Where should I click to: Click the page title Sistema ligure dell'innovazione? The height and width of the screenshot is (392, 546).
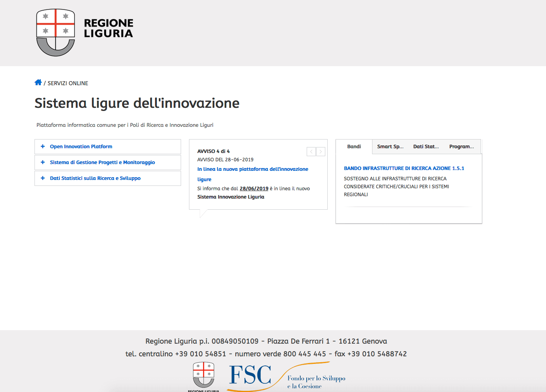click(137, 103)
